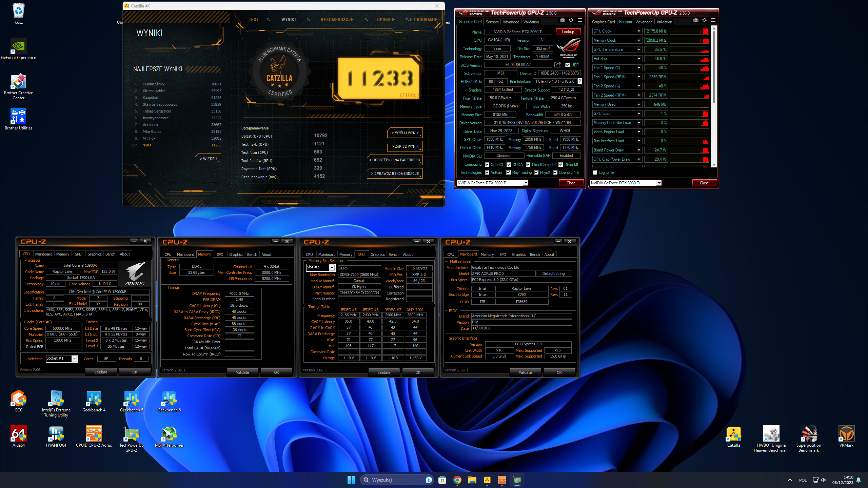Open Brother Creative Center shortcut
This screenshot has height=488, width=868.
pyautogui.click(x=18, y=86)
